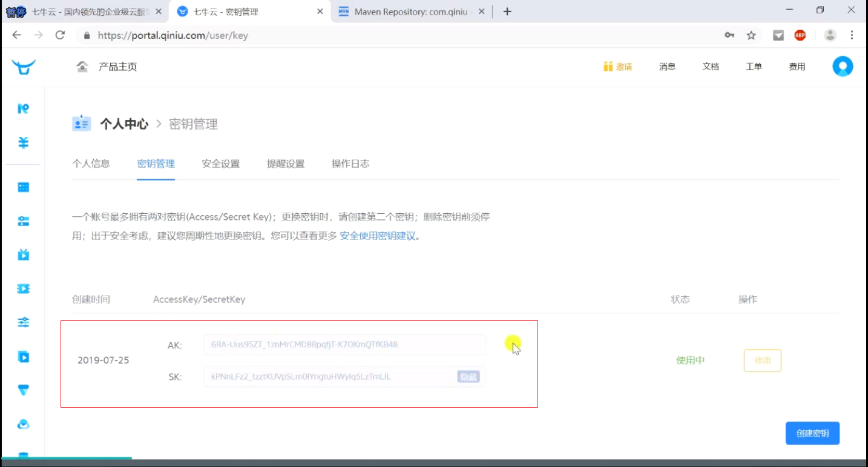Screen dimensions: 868x467
Task: Click the 2019-07-25 creation date
Action: [104, 360]
